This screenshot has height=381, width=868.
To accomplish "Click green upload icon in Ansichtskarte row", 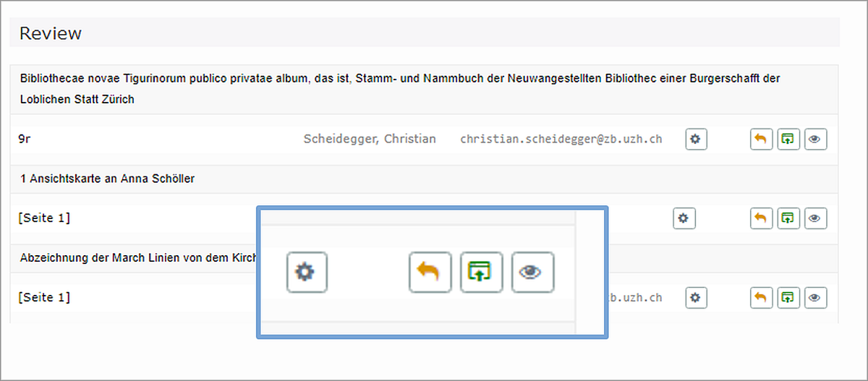I will (788, 218).
